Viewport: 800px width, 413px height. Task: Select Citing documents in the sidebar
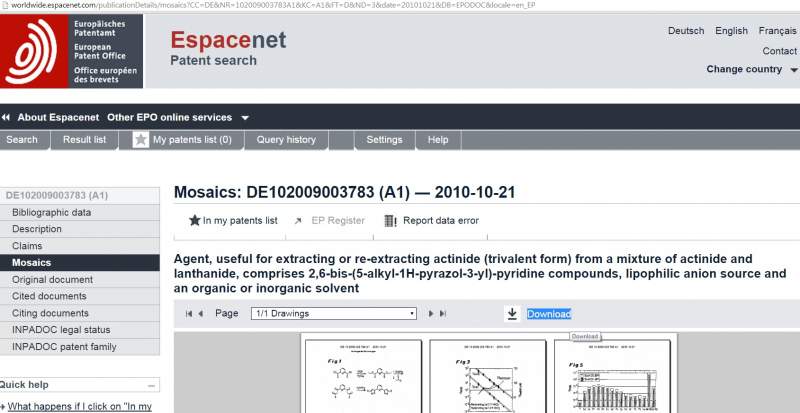(x=80, y=313)
